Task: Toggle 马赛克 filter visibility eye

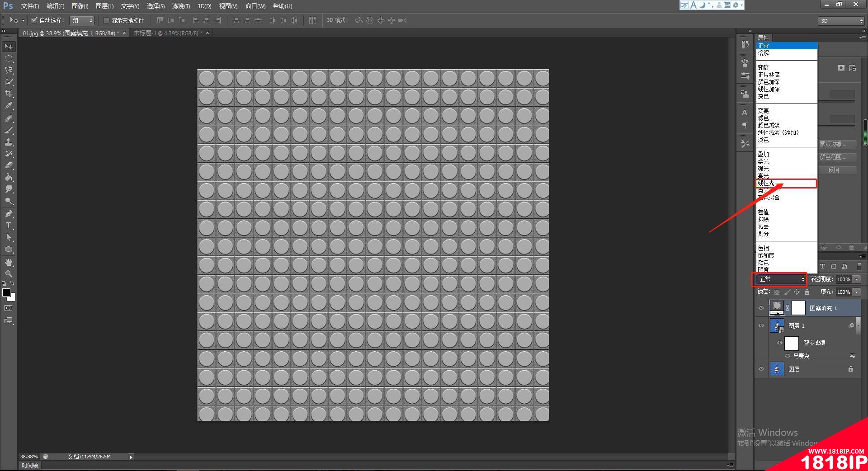Action: tap(788, 356)
